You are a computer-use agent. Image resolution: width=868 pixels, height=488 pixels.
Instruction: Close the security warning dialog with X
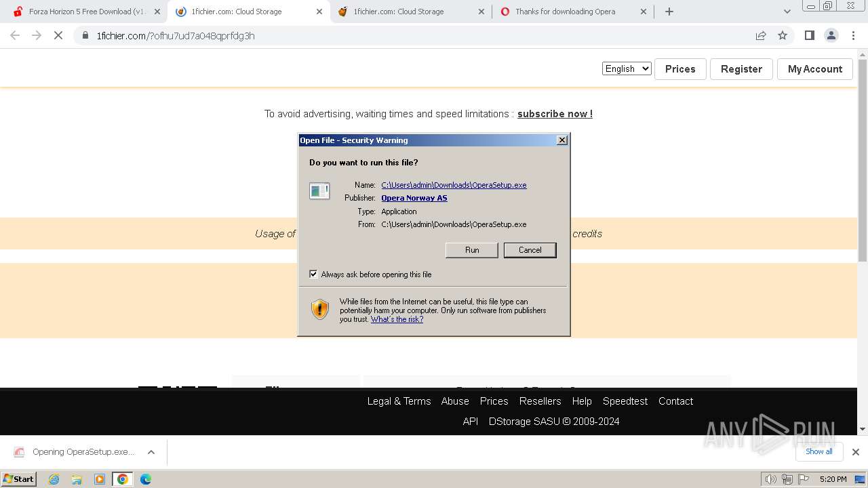click(561, 140)
